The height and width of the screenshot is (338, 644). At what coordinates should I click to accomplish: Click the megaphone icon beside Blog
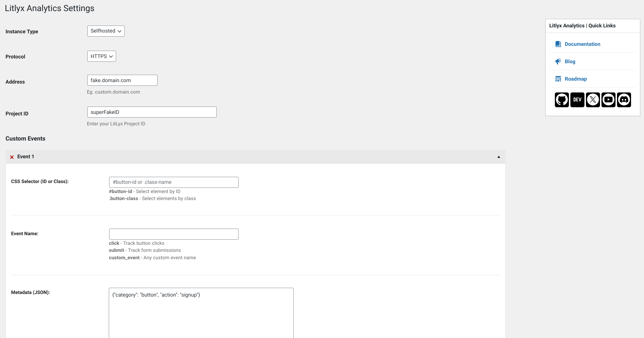point(558,61)
